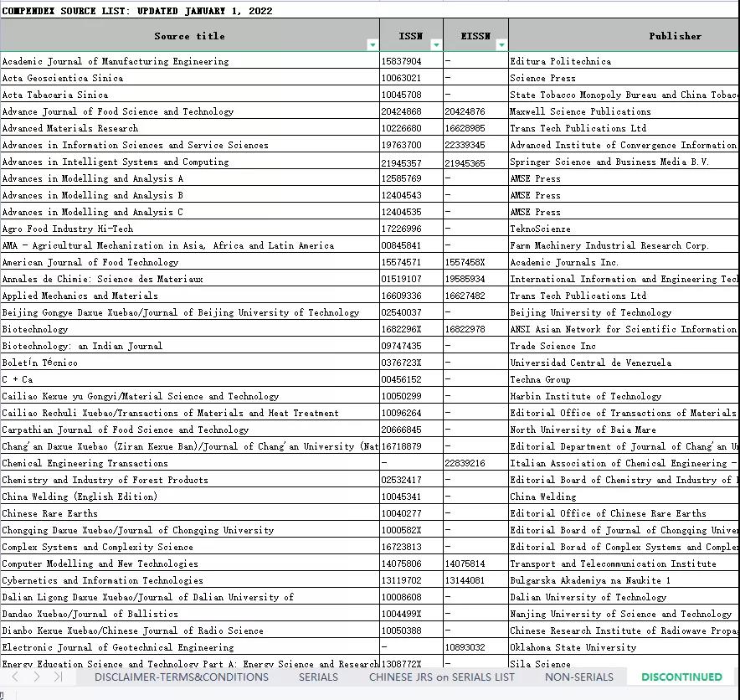Select AMA - Agricultural Mechanization title cell
The image size is (740, 700).
[190, 245]
